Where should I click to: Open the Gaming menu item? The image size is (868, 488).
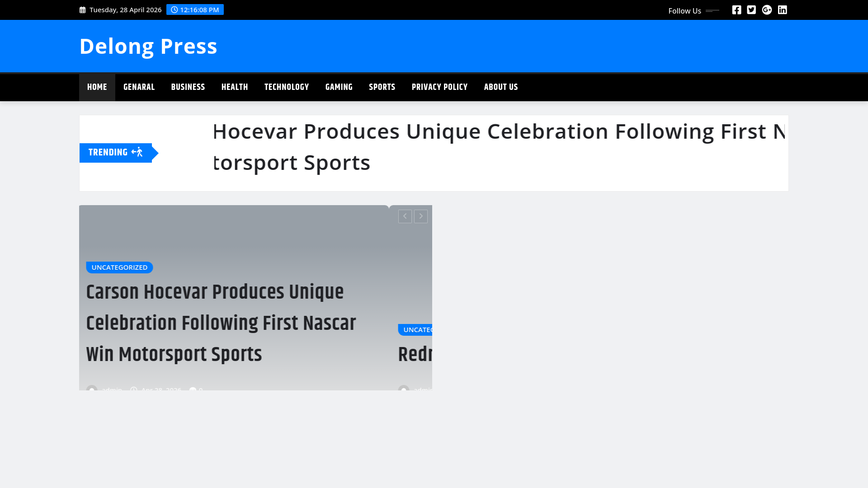pos(339,87)
